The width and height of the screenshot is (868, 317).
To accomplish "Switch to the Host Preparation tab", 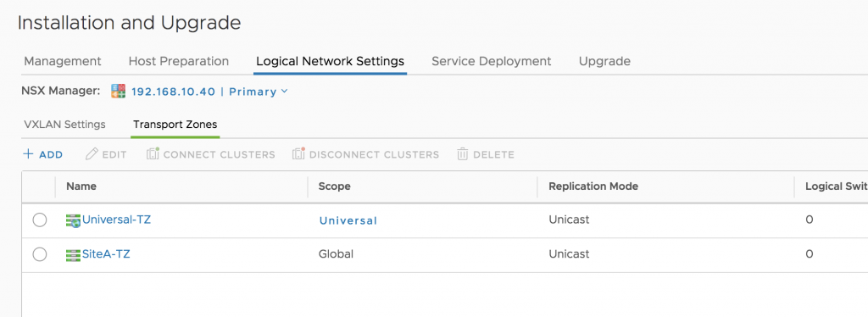I will (x=178, y=61).
